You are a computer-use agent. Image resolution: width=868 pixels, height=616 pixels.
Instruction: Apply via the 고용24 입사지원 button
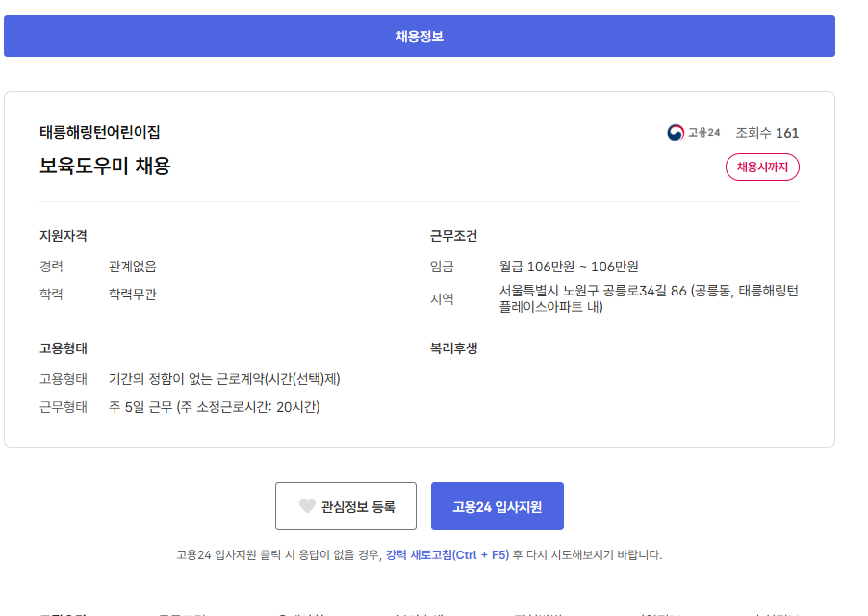point(497,506)
